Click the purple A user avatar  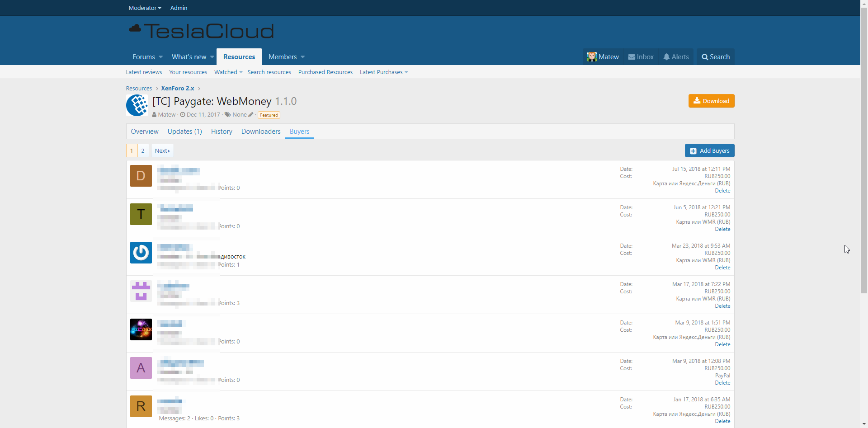click(141, 368)
